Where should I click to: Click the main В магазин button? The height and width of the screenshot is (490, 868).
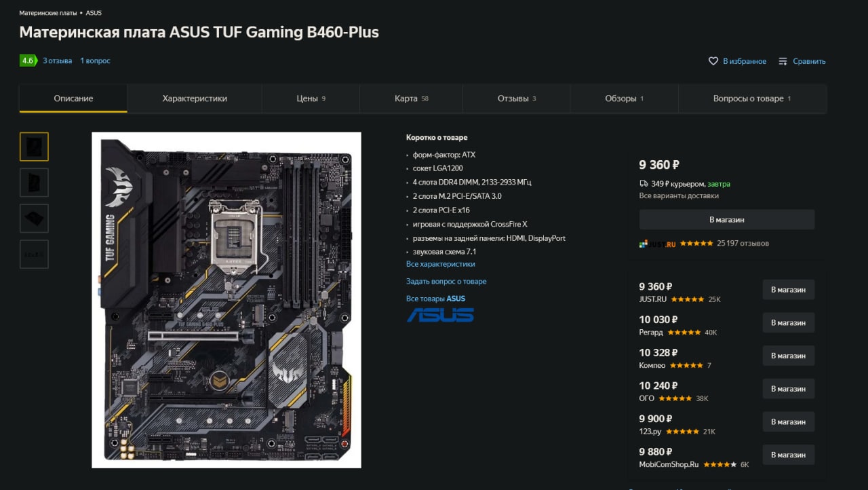(x=727, y=220)
